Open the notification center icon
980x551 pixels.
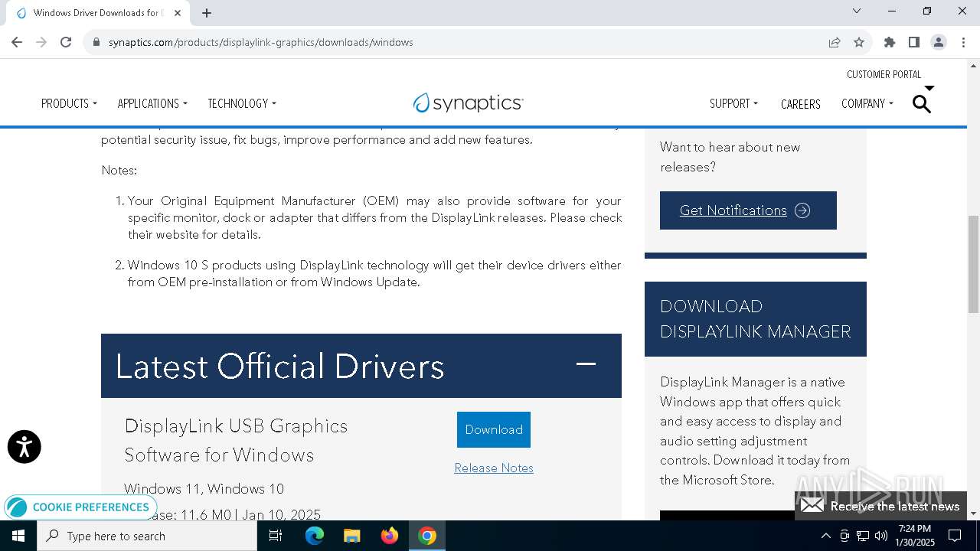click(955, 536)
